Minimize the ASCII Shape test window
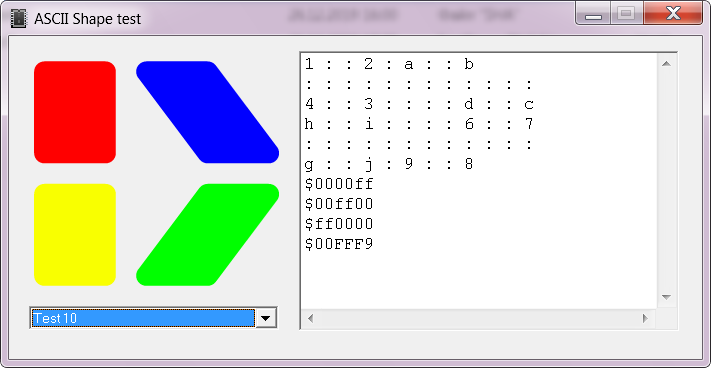The height and width of the screenshot is (368, 711). (593, 14)
